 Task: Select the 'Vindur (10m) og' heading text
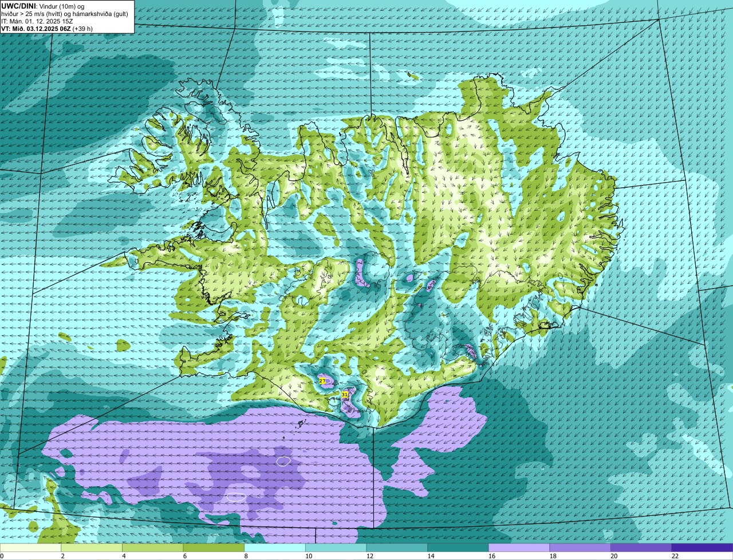click(x=62, y=7)
